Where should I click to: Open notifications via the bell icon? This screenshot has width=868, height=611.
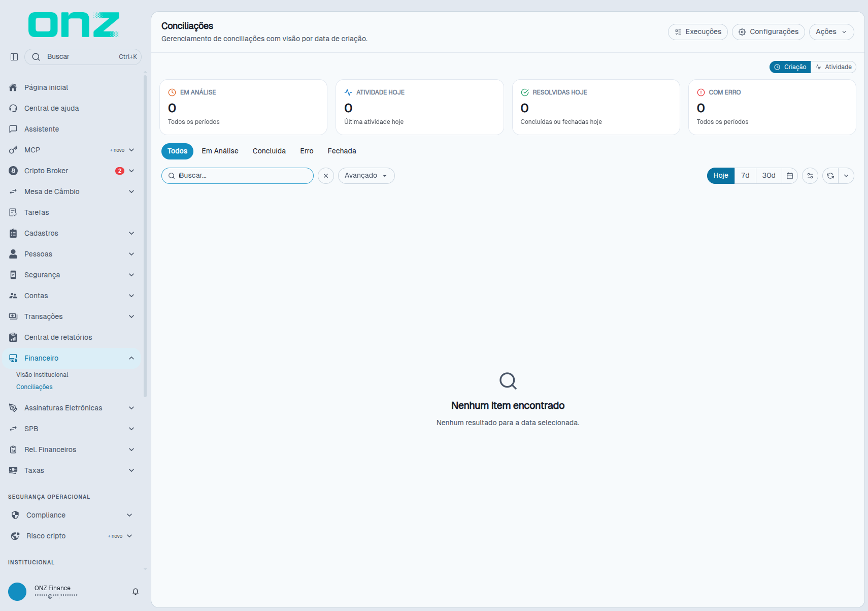pyautogui.click(x=136, y=592)
